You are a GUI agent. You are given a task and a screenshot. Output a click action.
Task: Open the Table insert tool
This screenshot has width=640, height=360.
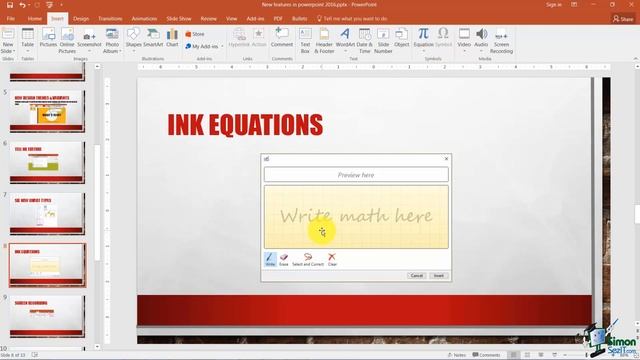pos(27,41)
